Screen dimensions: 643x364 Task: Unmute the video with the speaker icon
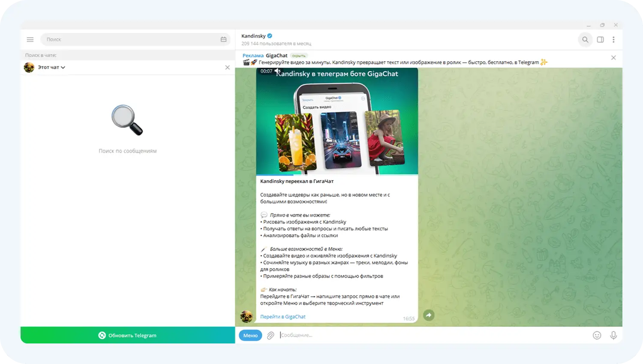tap(278, 71)
